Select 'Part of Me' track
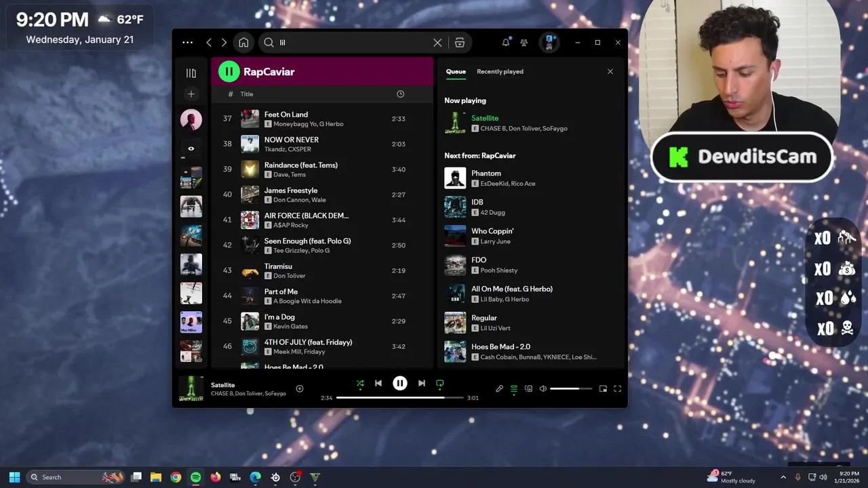This screenshot has width=868, height=488. 322,296
